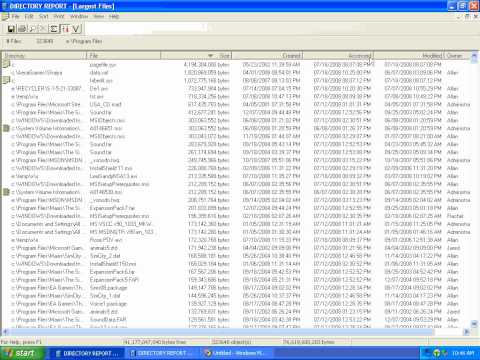Click the Print toolbar icon
Viewport: 480px width, 360px height.
[22, 29]
